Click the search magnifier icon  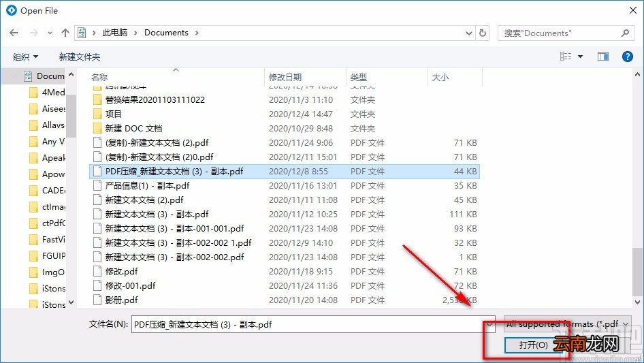pyautogui.click(x=625, y=33)
